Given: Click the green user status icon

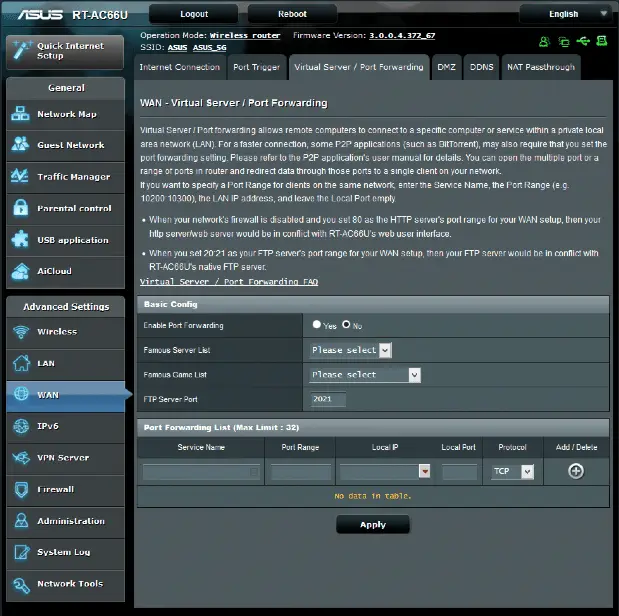Looking at the screenshot, I should tap(544, 41).
